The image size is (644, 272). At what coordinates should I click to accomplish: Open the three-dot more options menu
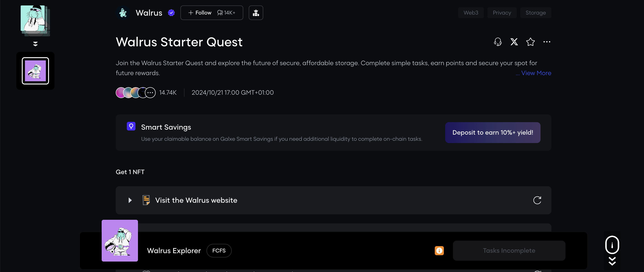click(x=546, y=42)
